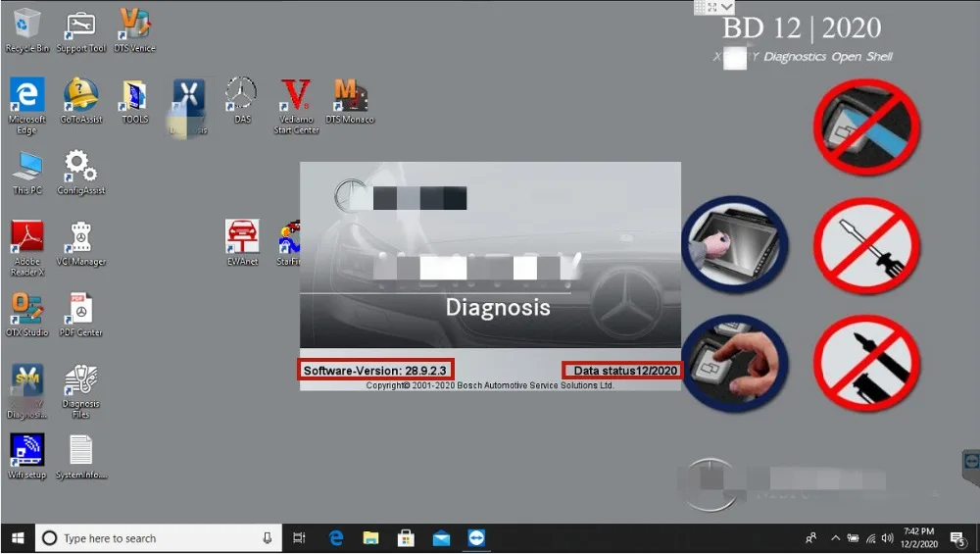
Task: Click the Data status12/2020 text
Action: (x=625, y=371)
